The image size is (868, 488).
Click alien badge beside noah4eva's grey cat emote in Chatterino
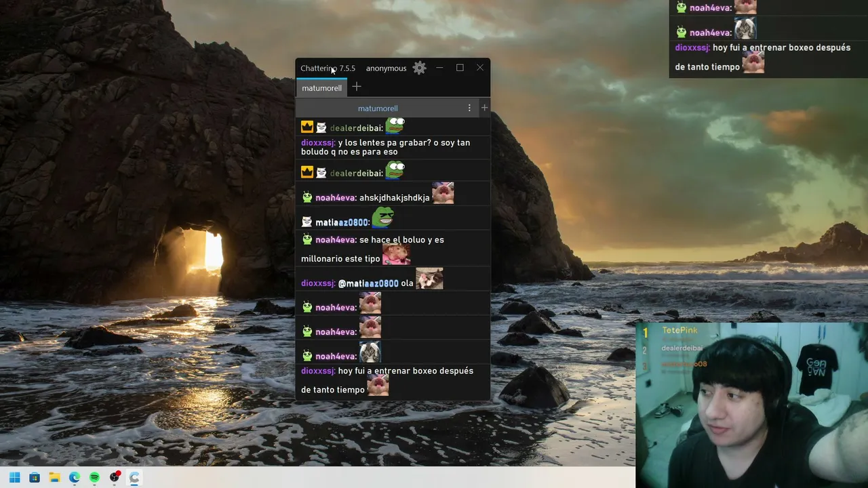pos(307,356)
